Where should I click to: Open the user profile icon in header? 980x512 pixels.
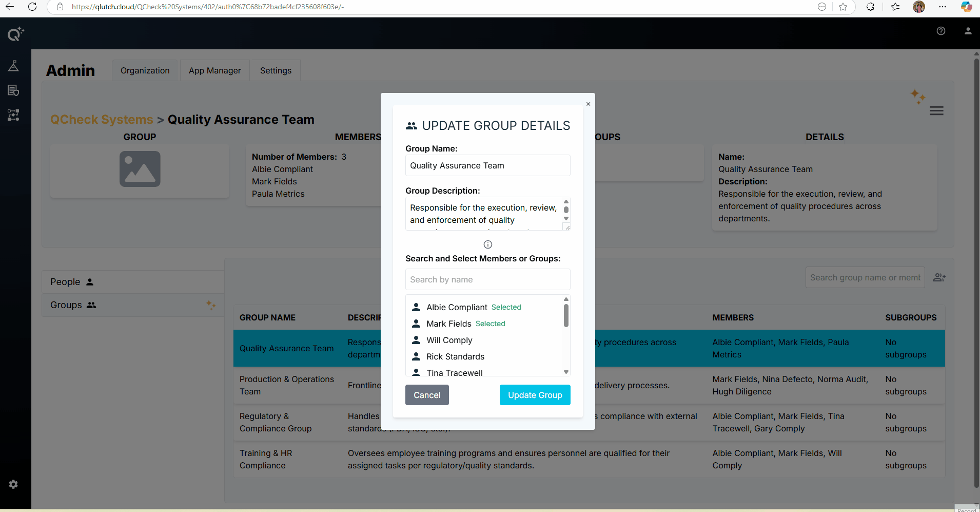(x=968, y=31)
